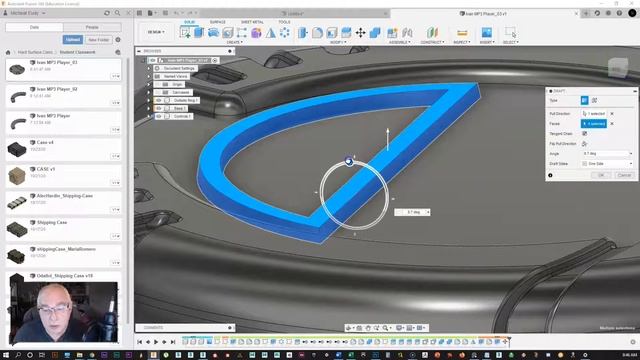This screenshot has width=640, height=360.
Task: Select the Create Sketch tool
Action: (x=185, y=33)
